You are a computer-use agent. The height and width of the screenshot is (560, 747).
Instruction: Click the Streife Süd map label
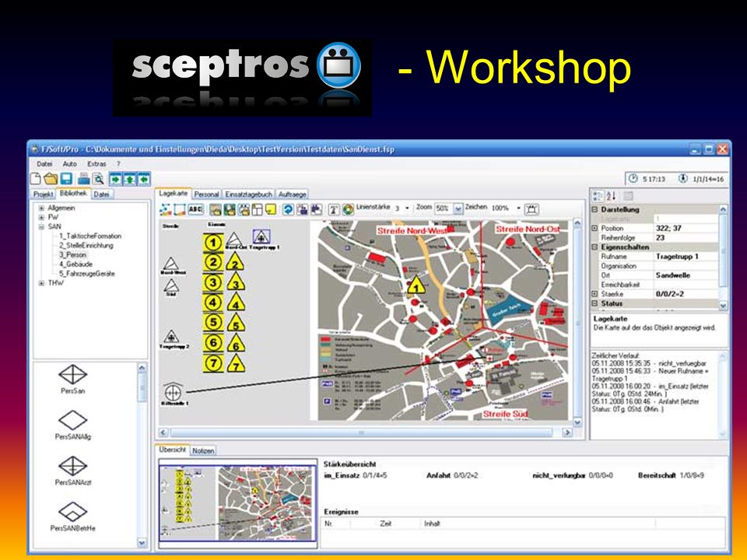tap(505, 415)
